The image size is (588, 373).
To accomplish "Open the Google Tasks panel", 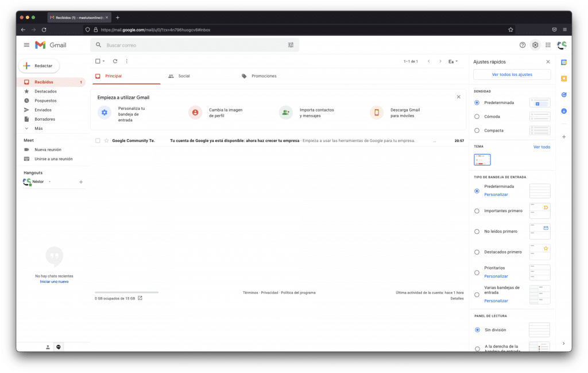I will [x=563, y=95].
